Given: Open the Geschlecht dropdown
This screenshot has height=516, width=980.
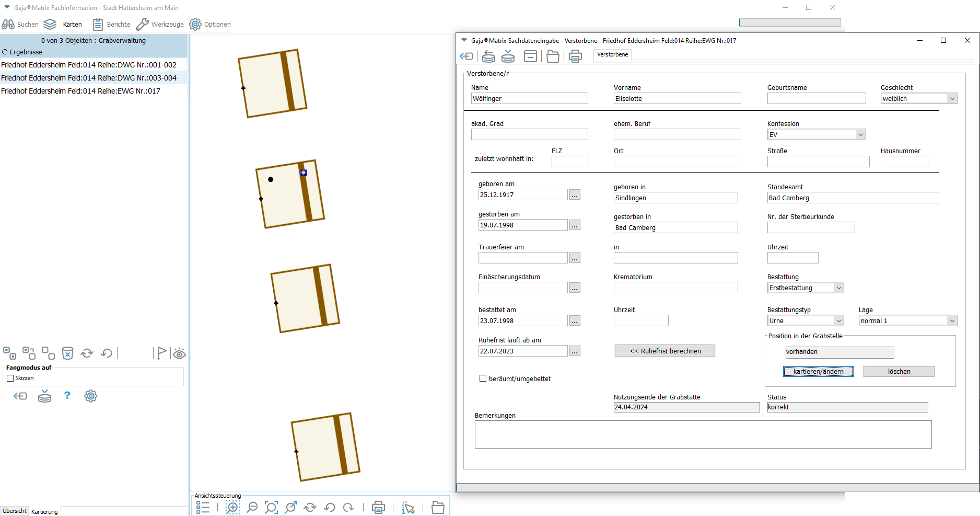Looking at the screenshot, I should coord(952,98).
